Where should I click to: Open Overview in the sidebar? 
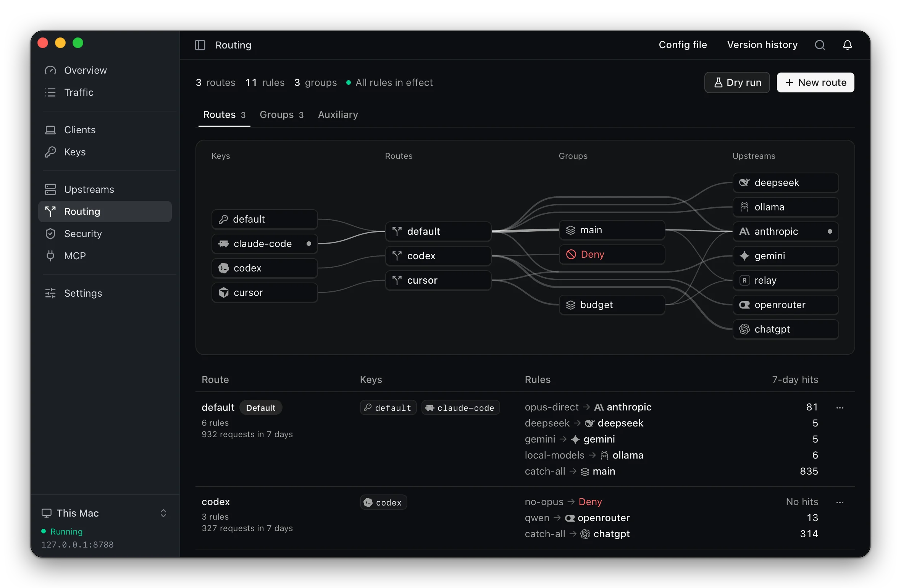pyautogui.click(x=105, y=70)
